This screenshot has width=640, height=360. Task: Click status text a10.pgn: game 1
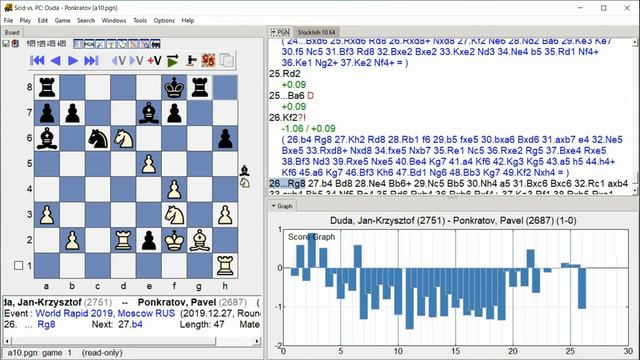[40, 353]
